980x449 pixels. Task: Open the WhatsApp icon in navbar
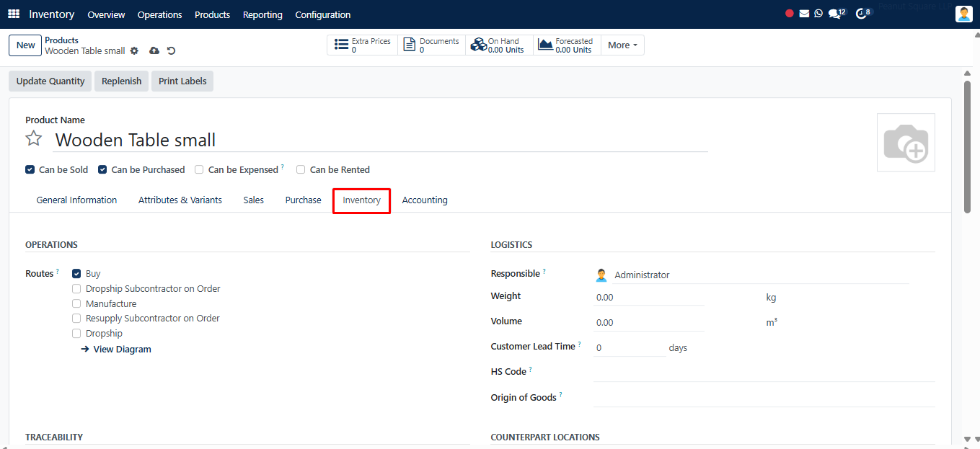tap(818, 14)
